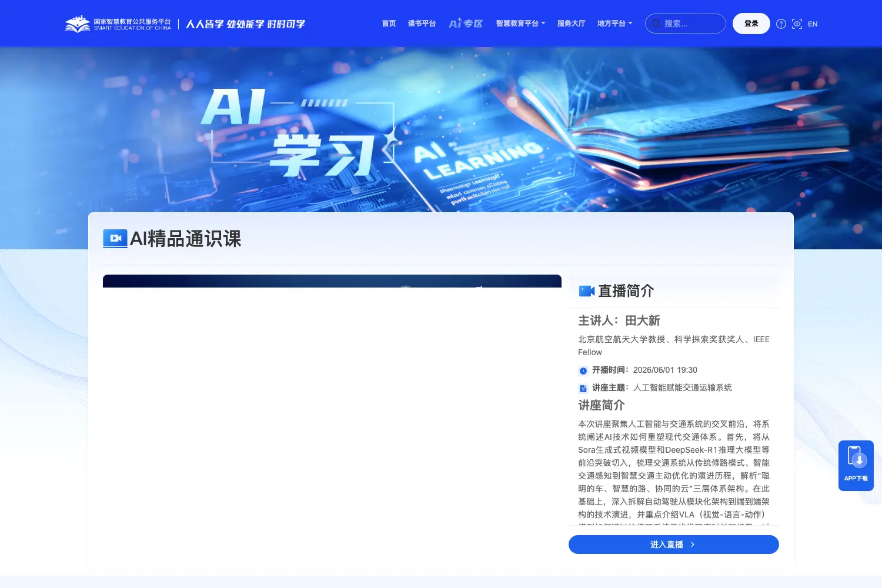Viewport: 882px width, 588px height.
Task: Click the Smart Education of China logo
Action: point(118,24)
